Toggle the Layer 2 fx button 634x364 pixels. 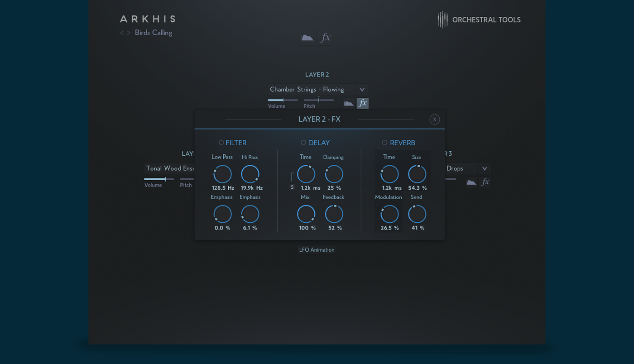[x=363, y=103]
